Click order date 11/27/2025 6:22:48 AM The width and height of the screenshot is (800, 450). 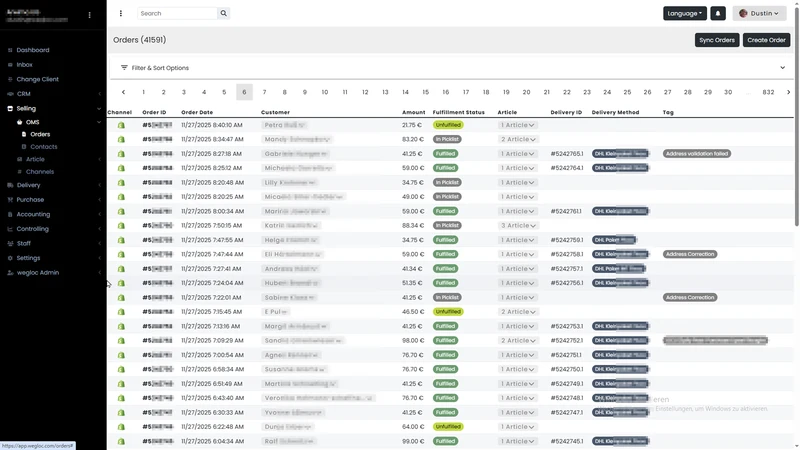tap(212, 427)
